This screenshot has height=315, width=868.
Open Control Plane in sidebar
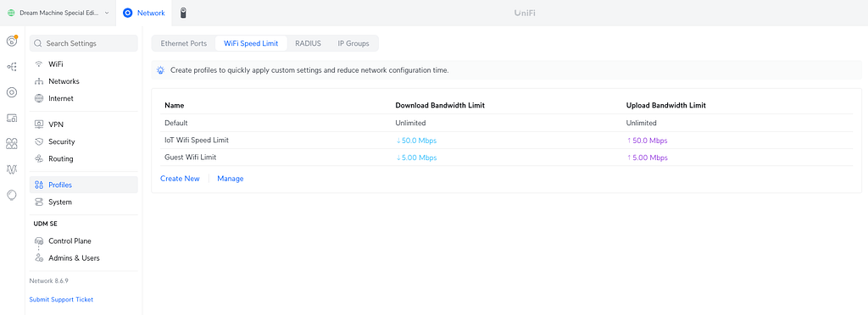pos(84,241)
